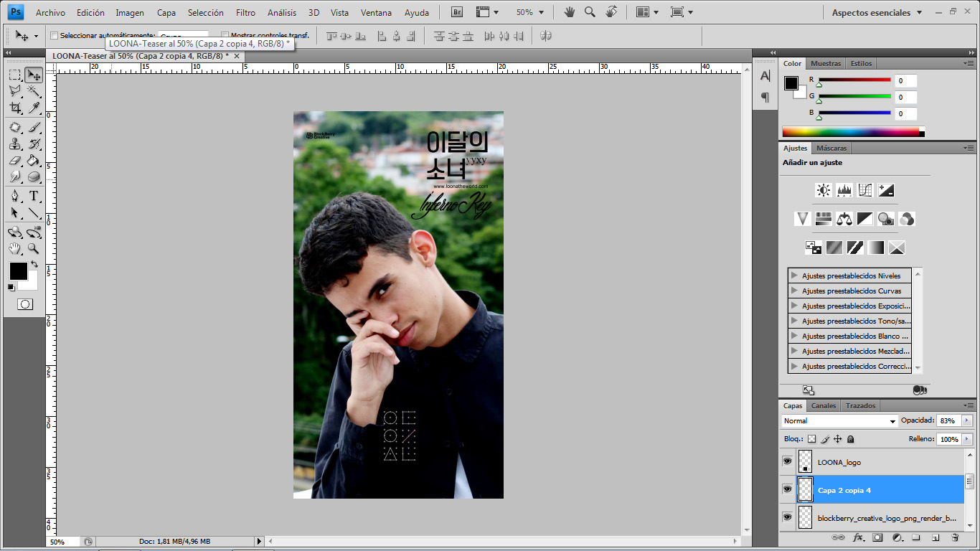Image resolution: width=980 pixels, height=551 pixels.
Task: Open the Filtro menu
Action: pos(245,12)
